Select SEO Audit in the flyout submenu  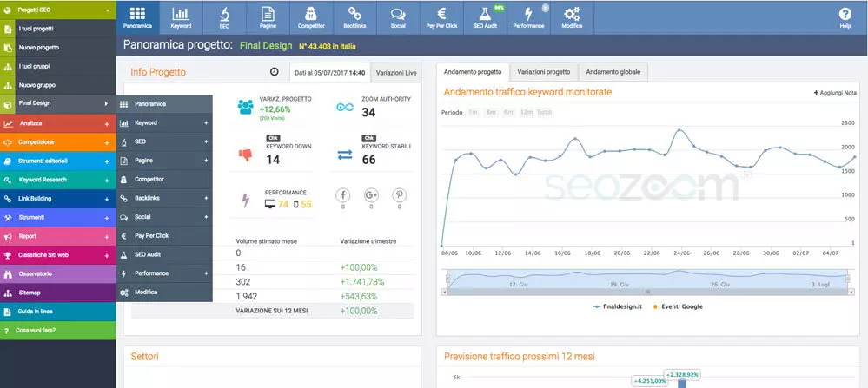pos(164,254)
